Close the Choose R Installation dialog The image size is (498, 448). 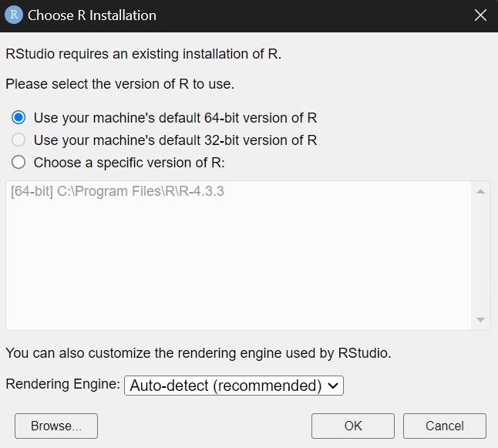480,15
